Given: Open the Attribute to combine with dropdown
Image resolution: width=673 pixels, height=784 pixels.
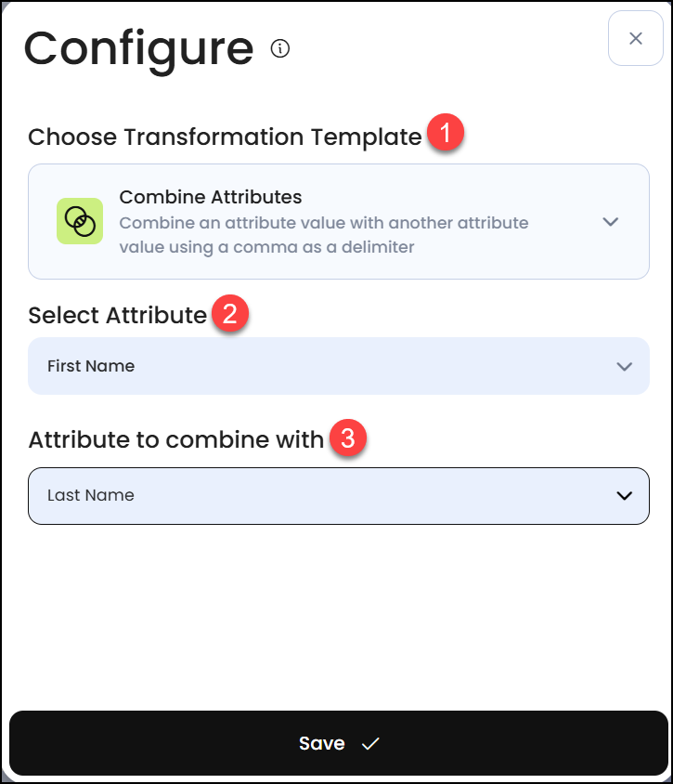Looking at the screenshot, I should (x=339, y=495).
